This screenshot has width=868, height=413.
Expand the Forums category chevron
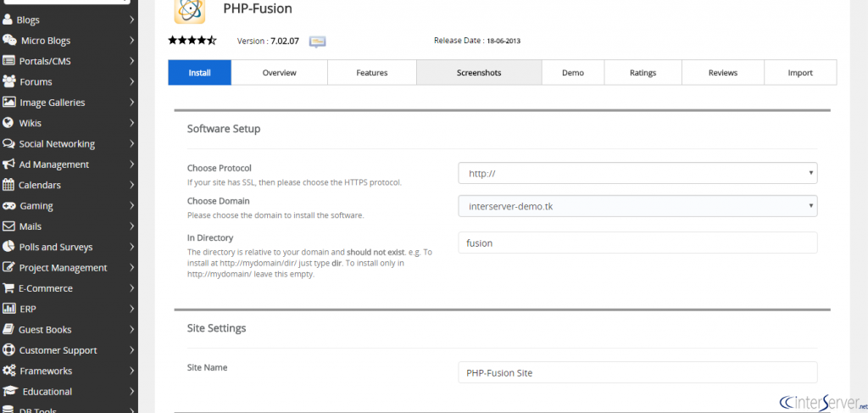(131, 81)
